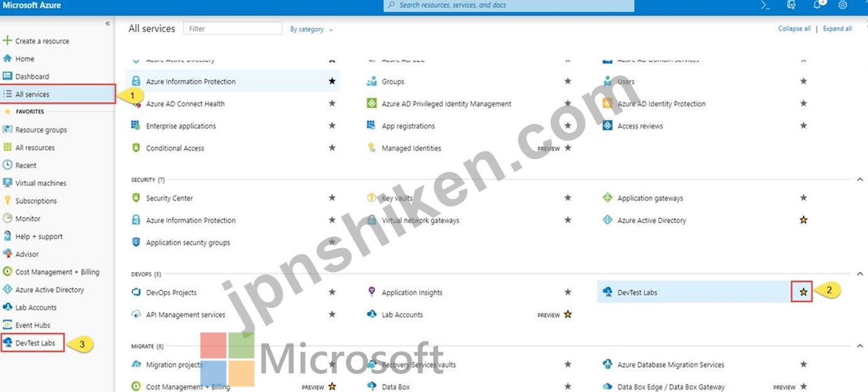Viewport: 868px width, 392px height.
Task: Click the Recent clock icon
Action: pos(8,165)
